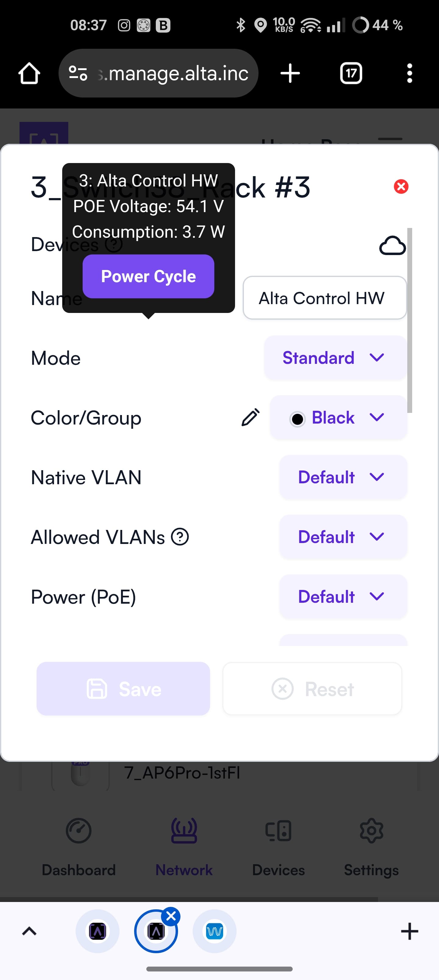This screenshot has width=439, height=980.
Task: Switch to the Devices tab in the bottom navigation
Action: (278, 847)
